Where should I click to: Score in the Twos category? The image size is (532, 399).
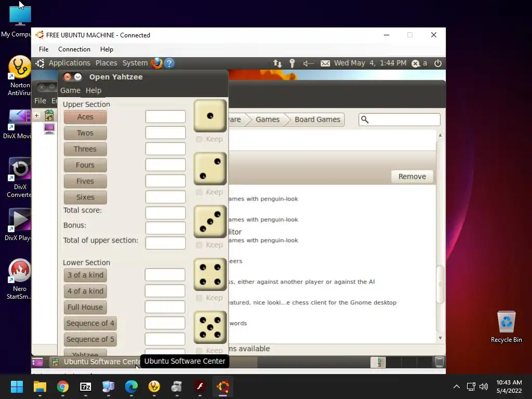click(85, 133)
